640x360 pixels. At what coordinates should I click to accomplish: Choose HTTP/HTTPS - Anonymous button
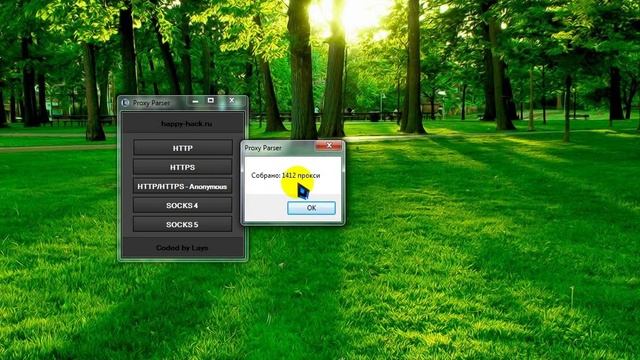182,187
